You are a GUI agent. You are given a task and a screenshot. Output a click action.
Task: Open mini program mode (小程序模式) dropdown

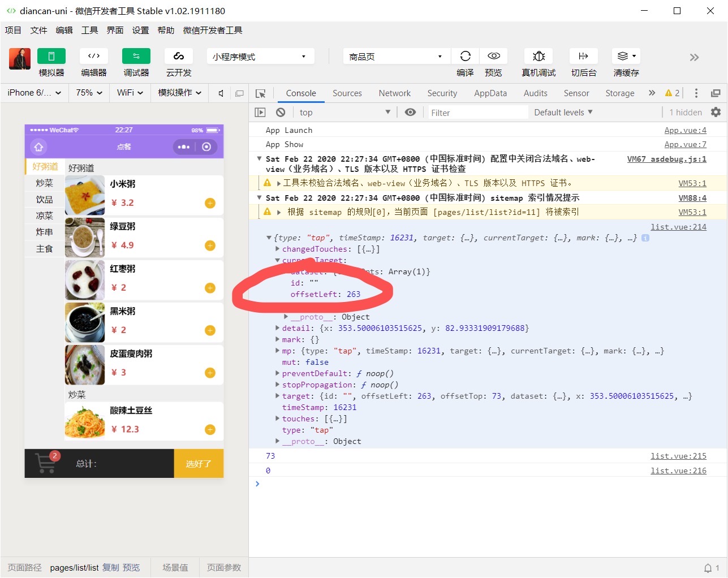[260, 57]
